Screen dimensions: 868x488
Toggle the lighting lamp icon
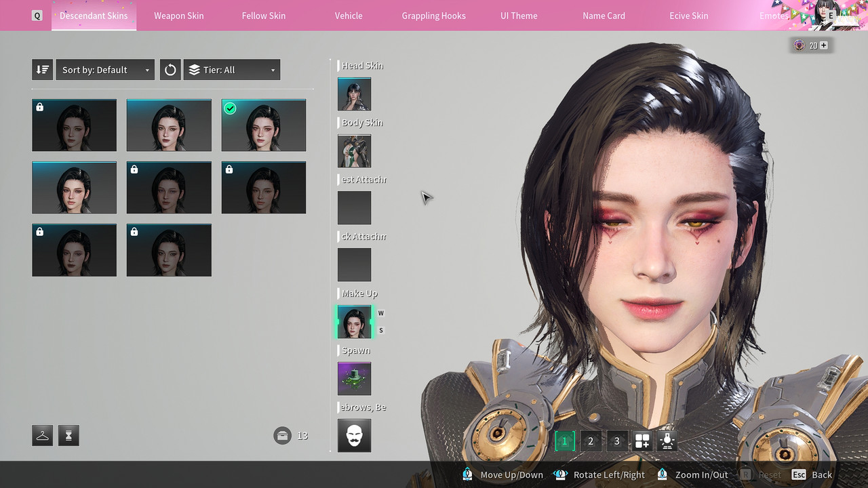pos(667,441)
